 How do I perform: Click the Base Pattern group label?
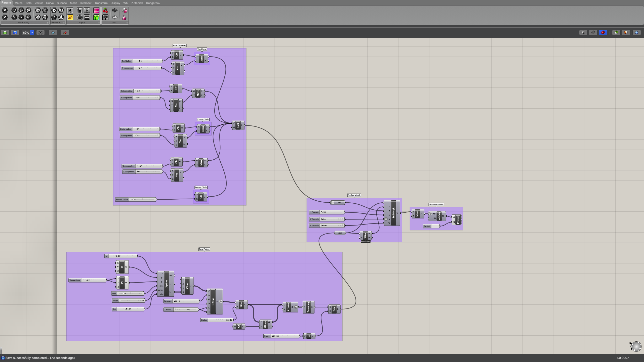point(204,249)
